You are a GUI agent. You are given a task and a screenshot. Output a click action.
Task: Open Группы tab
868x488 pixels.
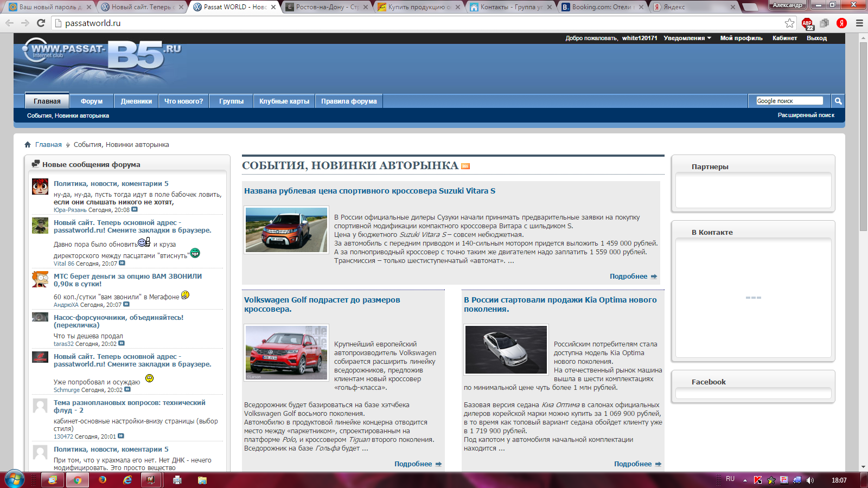click(231, 101)
